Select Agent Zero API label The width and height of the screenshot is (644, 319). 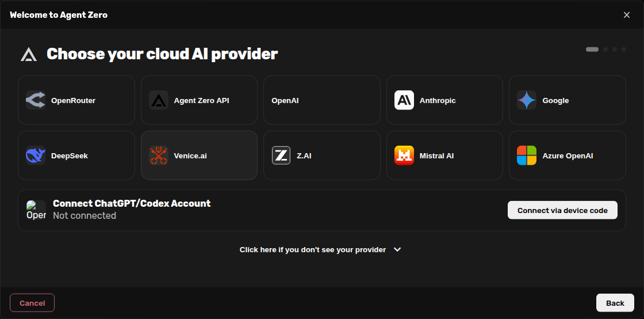[x=202, y=100]
